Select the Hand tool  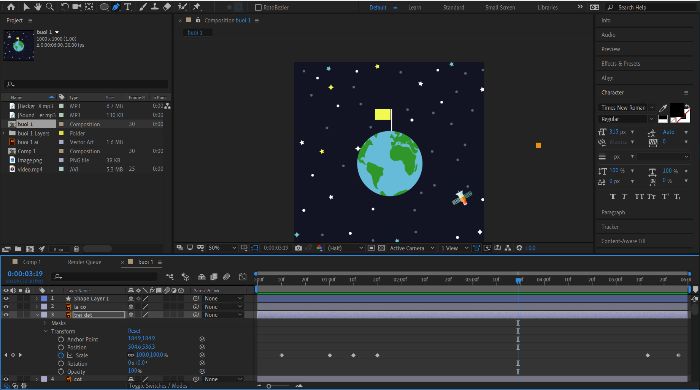pos(38,7)
